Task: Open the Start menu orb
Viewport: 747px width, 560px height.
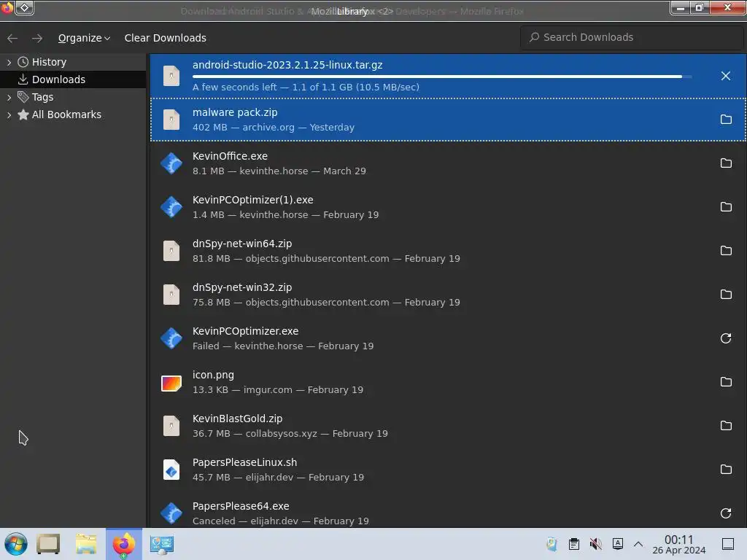Action: (16, 544)
